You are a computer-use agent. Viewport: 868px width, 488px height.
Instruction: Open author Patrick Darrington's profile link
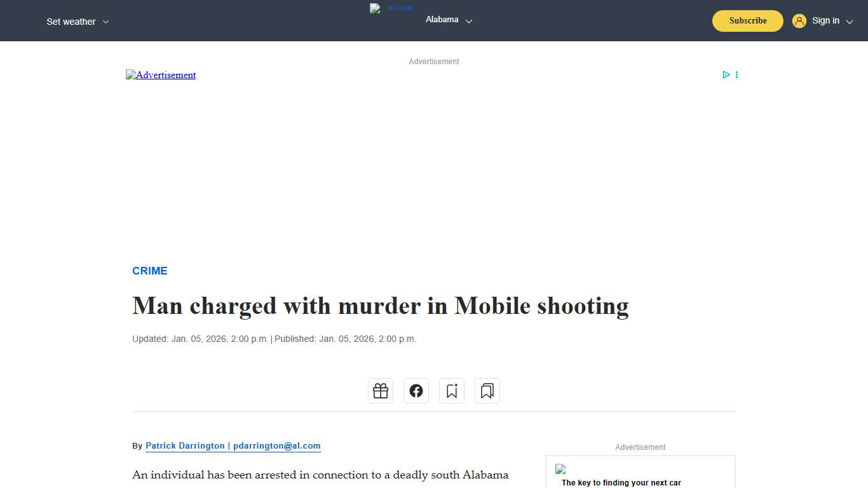(233, 445)
